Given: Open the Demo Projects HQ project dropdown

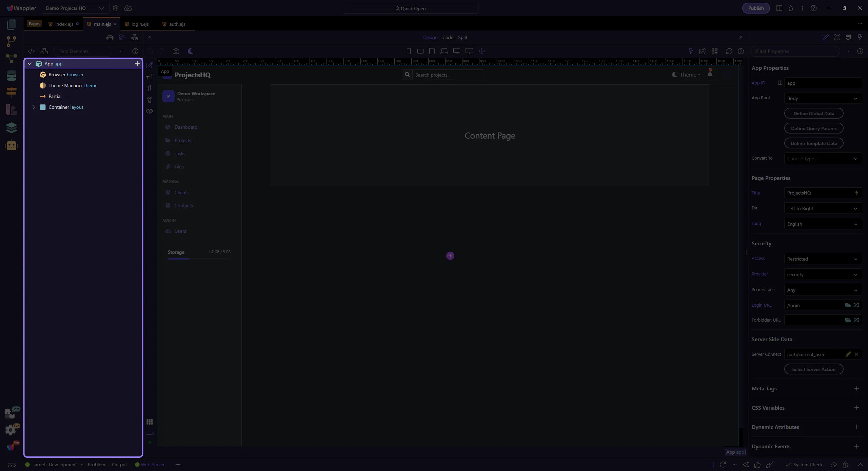Looking at the screenshot, I should [x=75, y=8].
